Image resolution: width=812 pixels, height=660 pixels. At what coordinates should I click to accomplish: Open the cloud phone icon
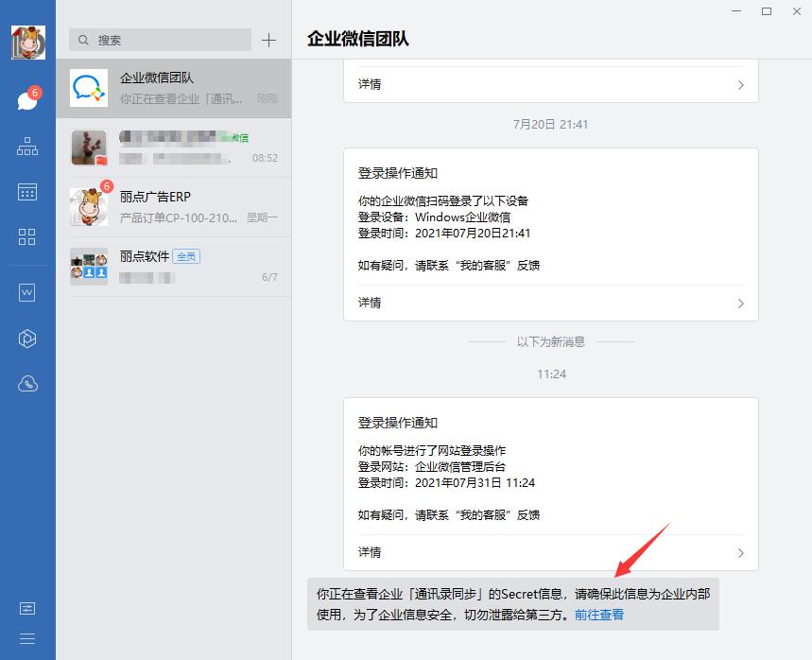point(27,384)
